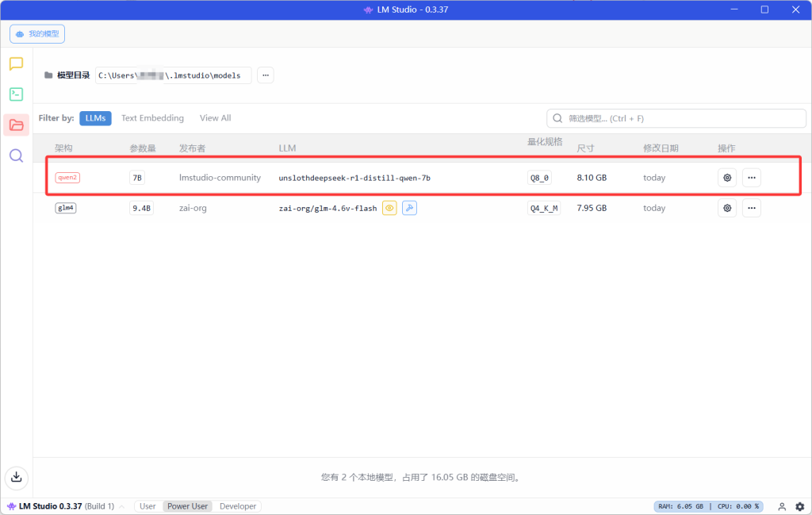Click the 我的模型 button at the top
The width and height of the screenshot is (812, 515).
(x=37, y=34)
